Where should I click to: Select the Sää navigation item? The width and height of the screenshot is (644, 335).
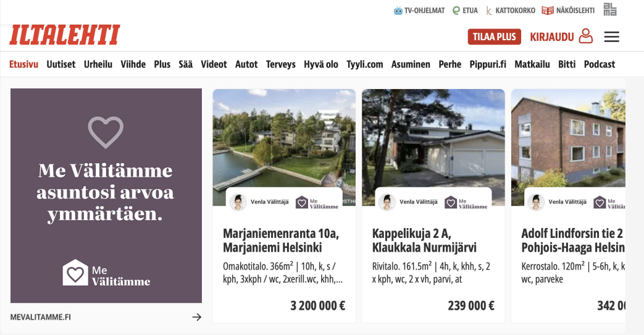[x=185, y=64]
